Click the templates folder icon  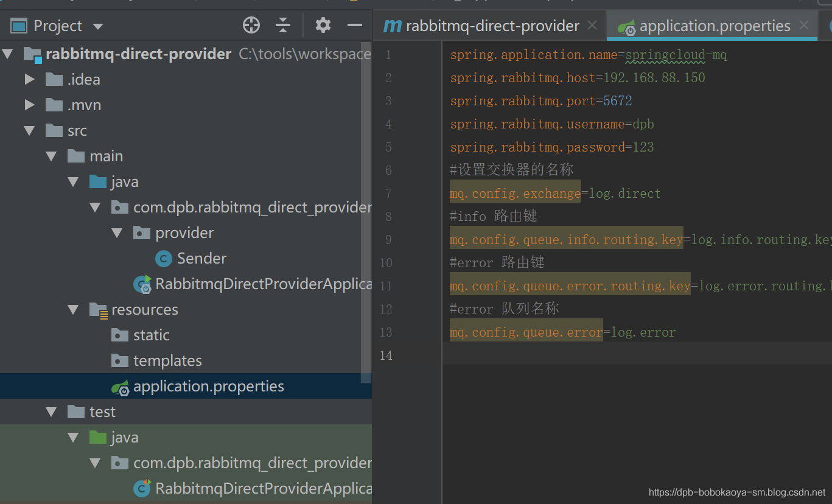click(120, 361)
